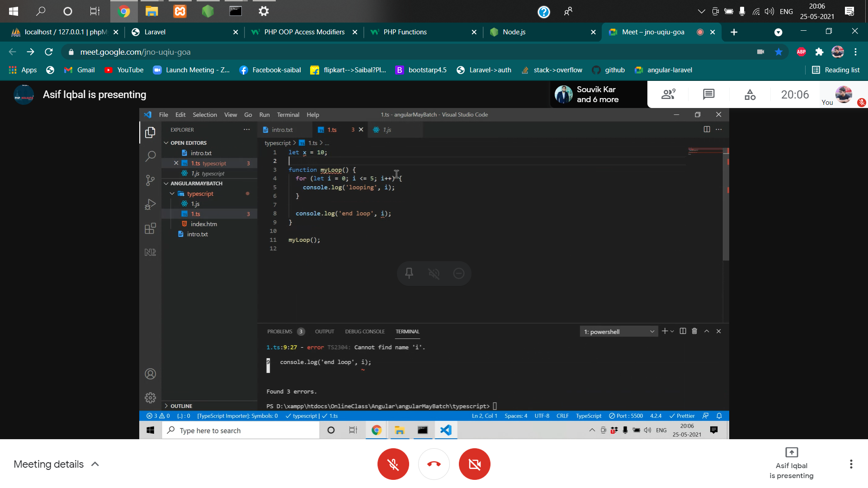Click Prettier status bar item
Screen dimensions: 868x488
point(682,416)
